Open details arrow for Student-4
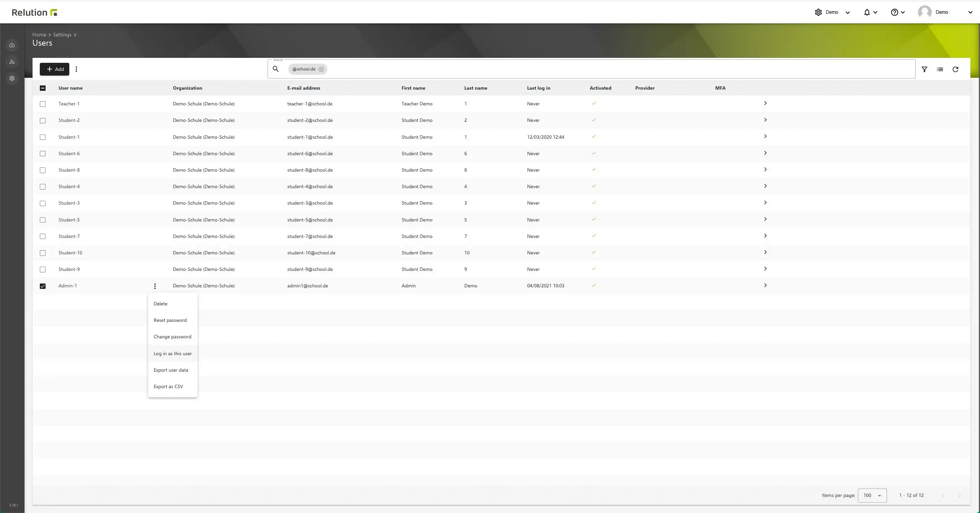980x513 pixels. [765, 186]
